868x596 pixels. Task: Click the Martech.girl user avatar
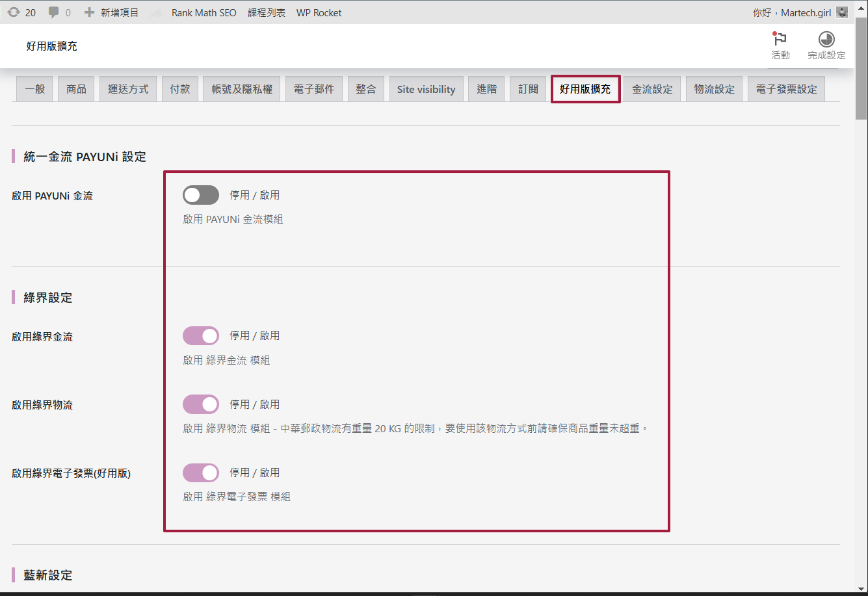(842, 12)
